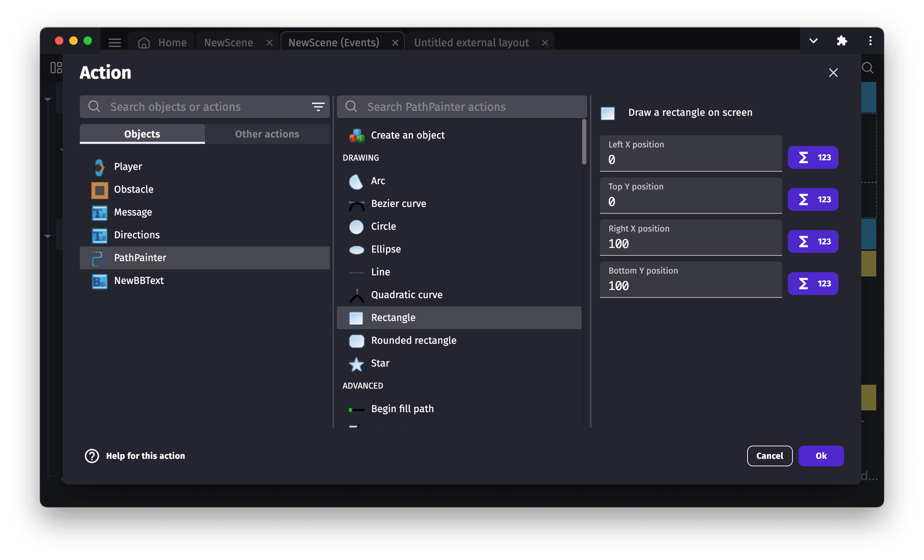
Task: Open extensions puzzle-piece icon
Action: pos(842,41)
